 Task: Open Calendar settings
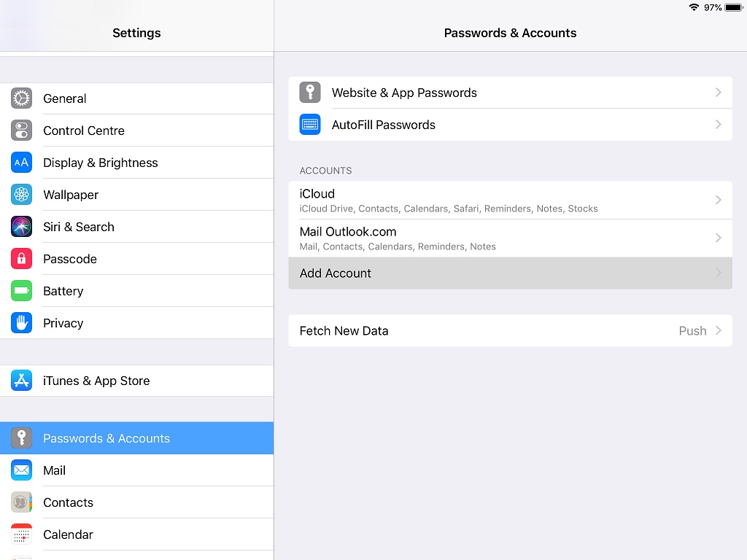point(136,534)
